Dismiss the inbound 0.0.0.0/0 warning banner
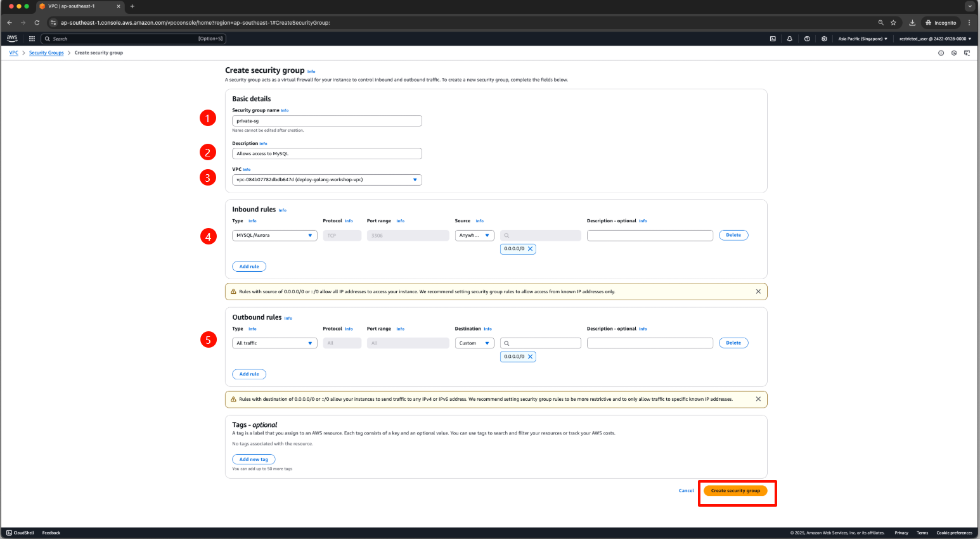Image resolution: width=980 pixels, height=539 pixels. coord(758,292)
